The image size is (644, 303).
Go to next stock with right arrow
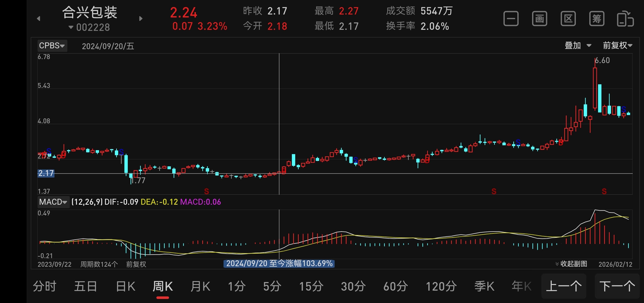[x=141, y=19]
